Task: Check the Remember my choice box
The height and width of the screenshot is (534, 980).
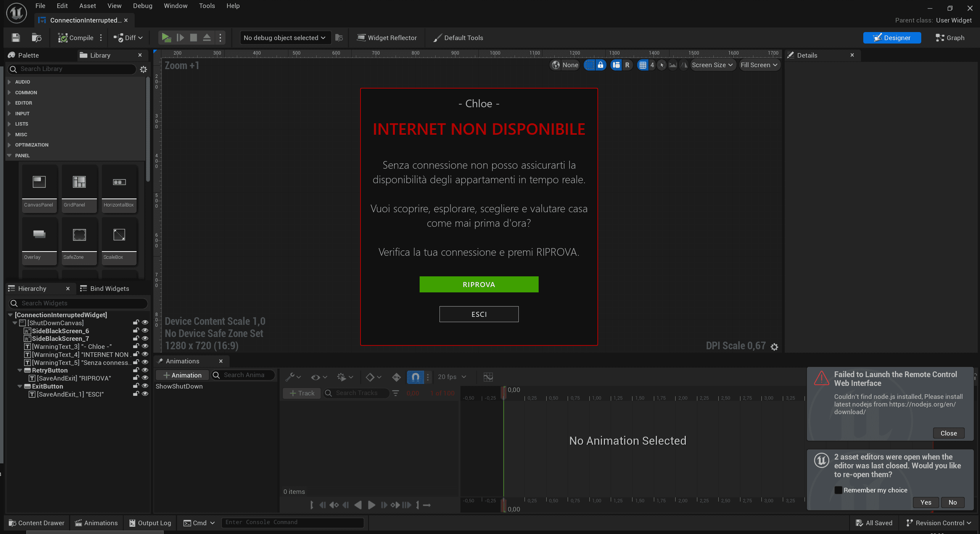Action: (838, 490)
